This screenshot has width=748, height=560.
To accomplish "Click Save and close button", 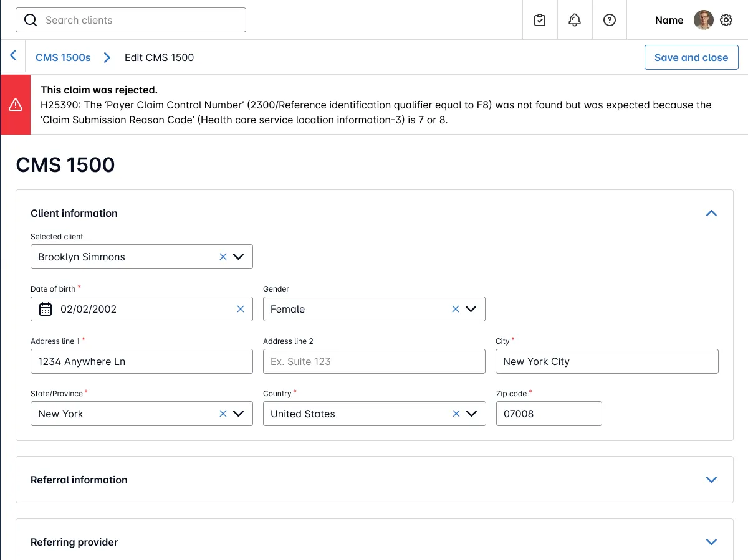I will click(691, 57).
